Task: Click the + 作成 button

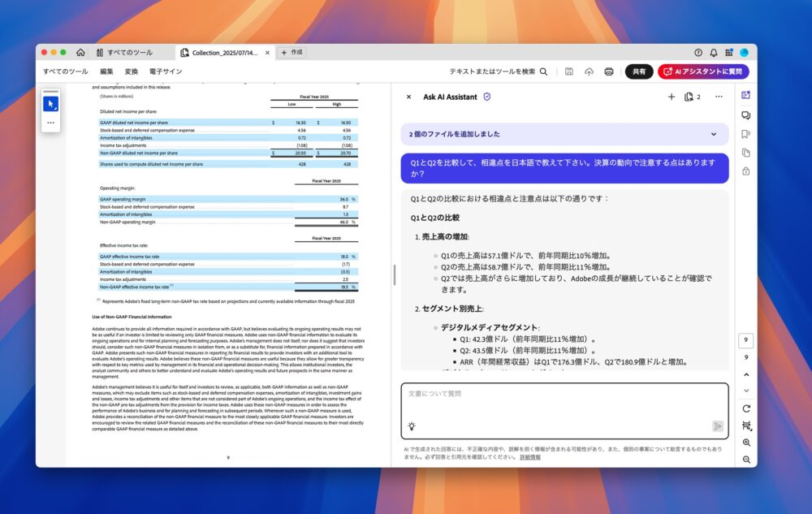Action: [x=292, y=52]
